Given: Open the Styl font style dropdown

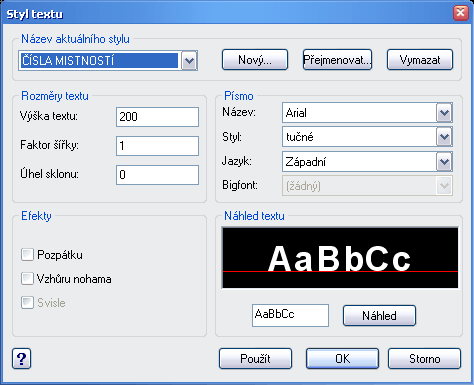Looking at the screenshot, I should [x=444, y=137].
